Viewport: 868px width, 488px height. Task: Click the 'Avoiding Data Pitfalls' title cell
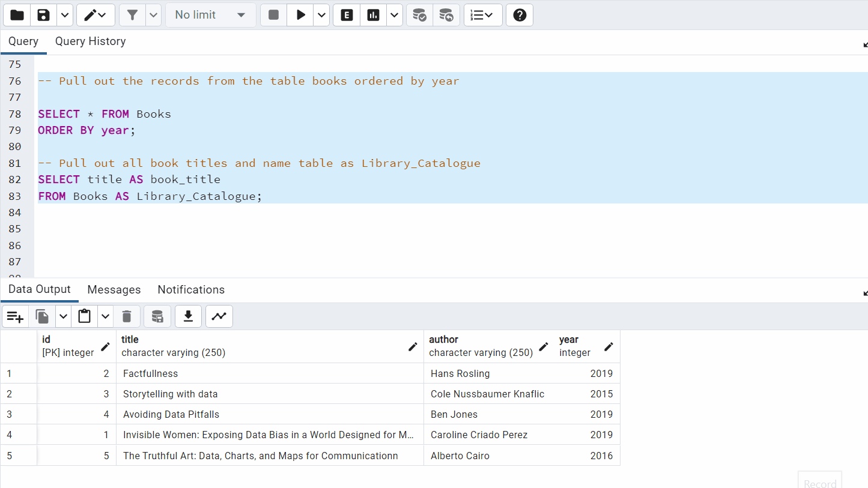coord(270,414)
